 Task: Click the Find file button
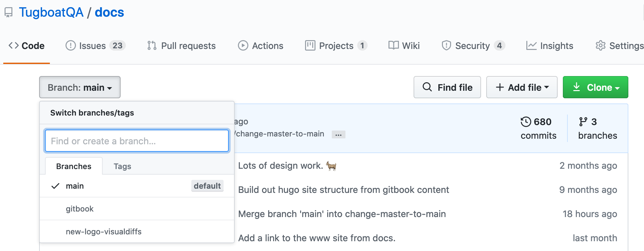pos(447,87)
